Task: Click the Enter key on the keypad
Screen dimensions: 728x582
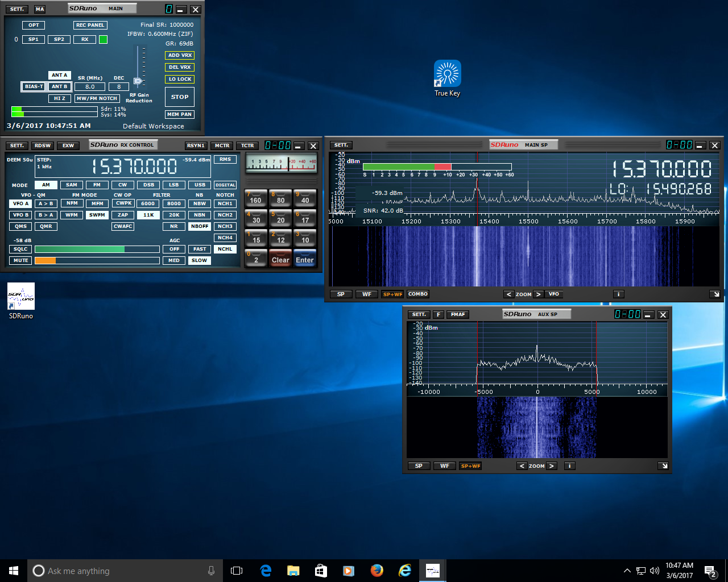Action: (x=305, y=257)
